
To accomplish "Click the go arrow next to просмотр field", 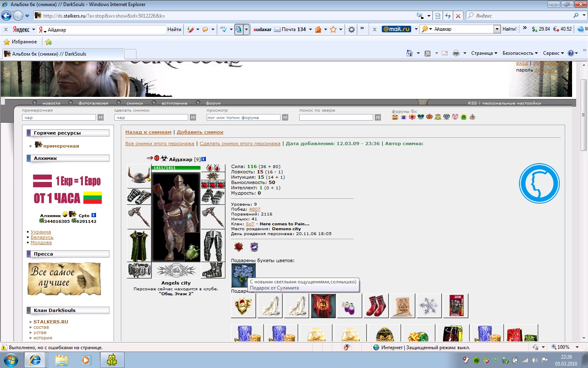I will pyautogui.click(x=285, y=117).
